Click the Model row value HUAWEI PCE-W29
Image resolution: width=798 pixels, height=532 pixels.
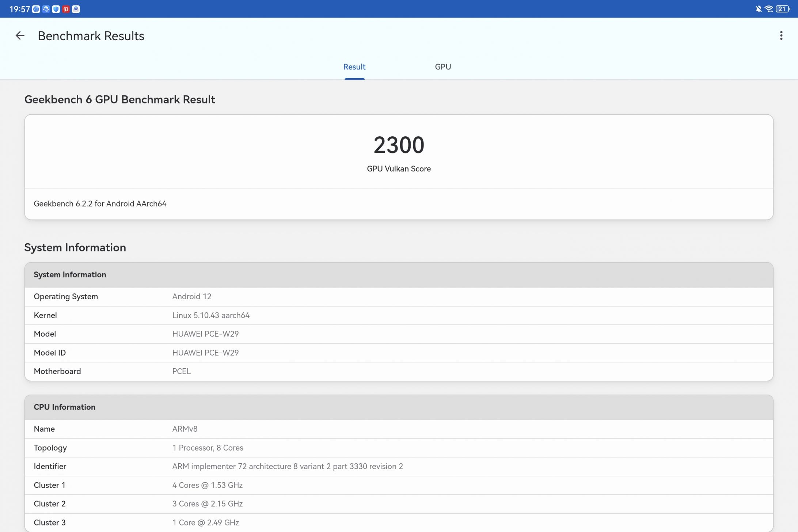(205, 334)
